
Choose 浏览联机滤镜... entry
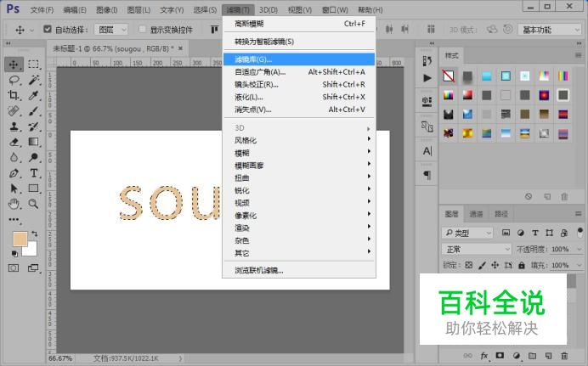299,270
